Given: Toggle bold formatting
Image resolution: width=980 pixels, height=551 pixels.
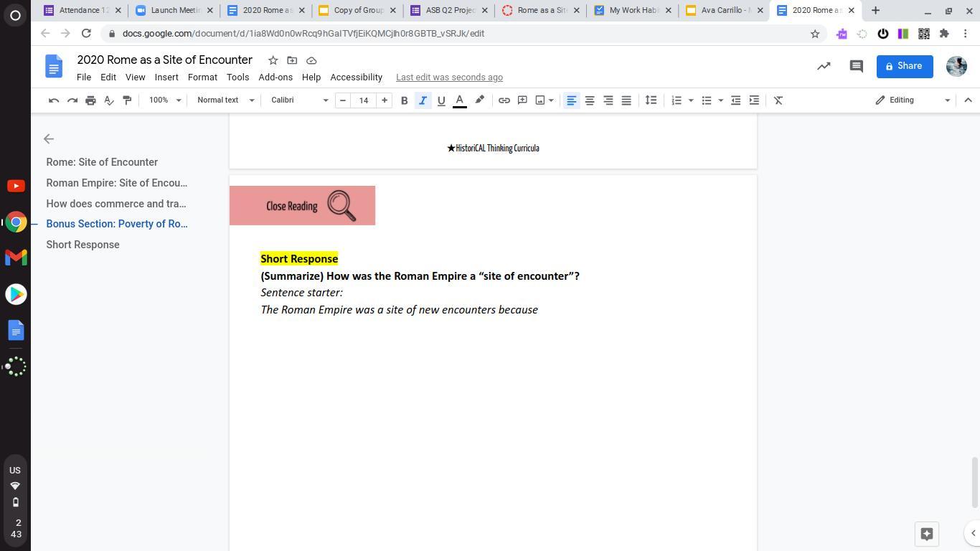Looking at the screenshot, I should coord(404,100).
